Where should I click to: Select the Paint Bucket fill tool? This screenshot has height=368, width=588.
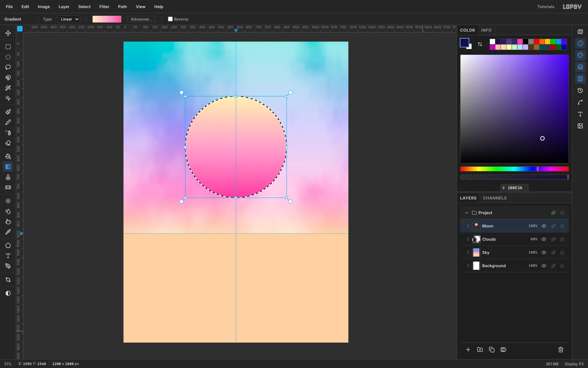coord(8,156)
